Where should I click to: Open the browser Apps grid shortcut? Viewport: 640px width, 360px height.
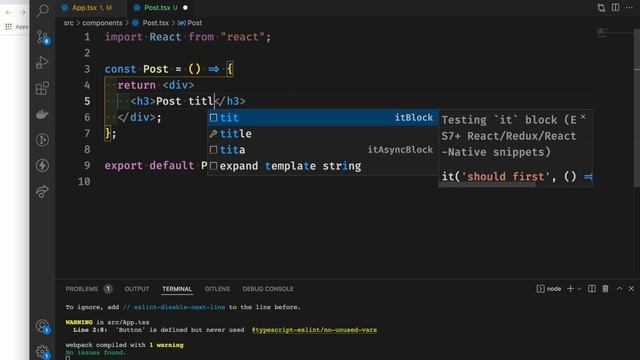(8, 27)
